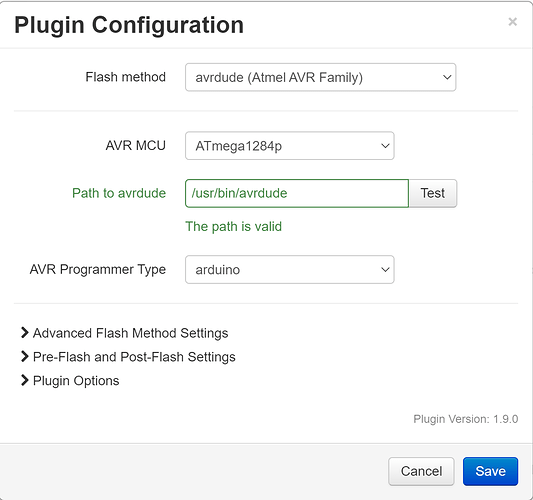Test the avrdude path

click(x=433, y=193)
